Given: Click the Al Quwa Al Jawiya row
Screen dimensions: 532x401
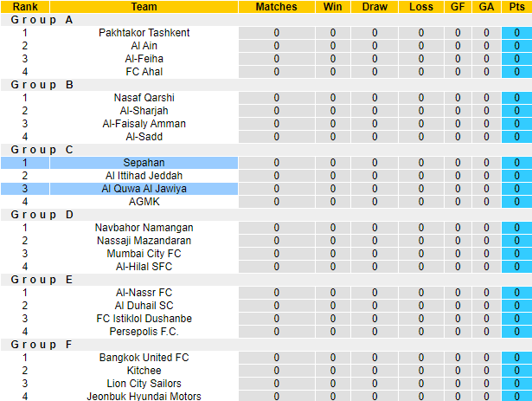Looking at the screenshot, I should [144, 189].
